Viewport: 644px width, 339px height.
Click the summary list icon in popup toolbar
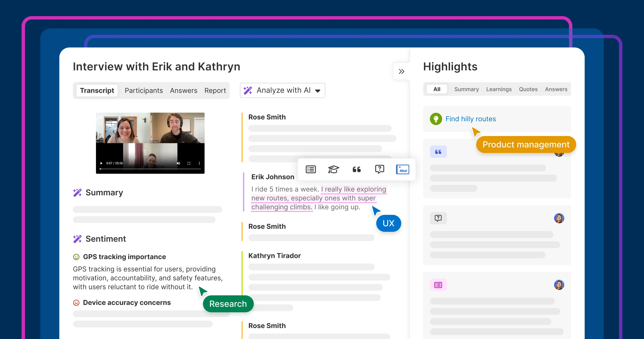coord(311,169)
